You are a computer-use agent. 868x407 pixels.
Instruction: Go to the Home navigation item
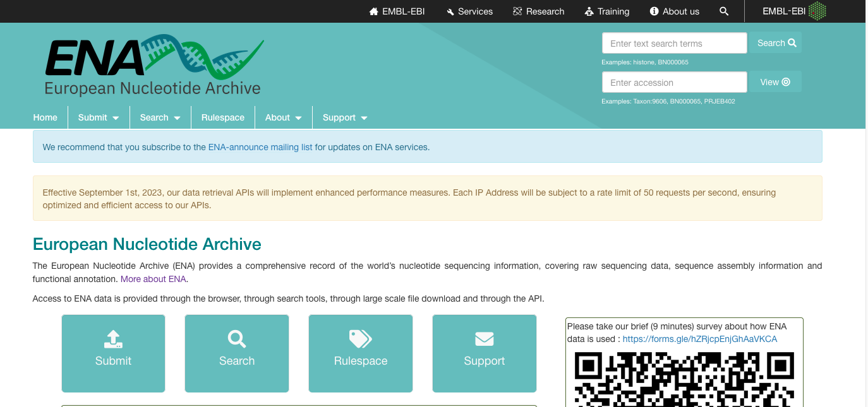click(45, 117)
